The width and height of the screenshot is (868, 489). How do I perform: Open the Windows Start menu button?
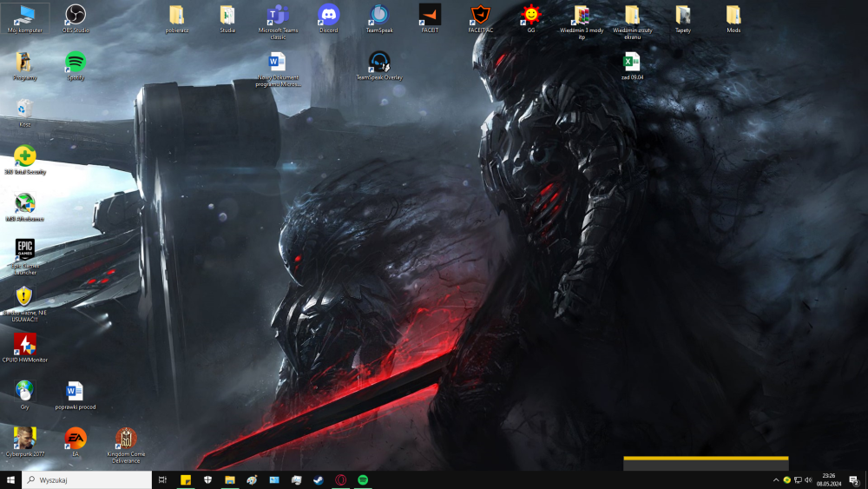click(11, 479)
